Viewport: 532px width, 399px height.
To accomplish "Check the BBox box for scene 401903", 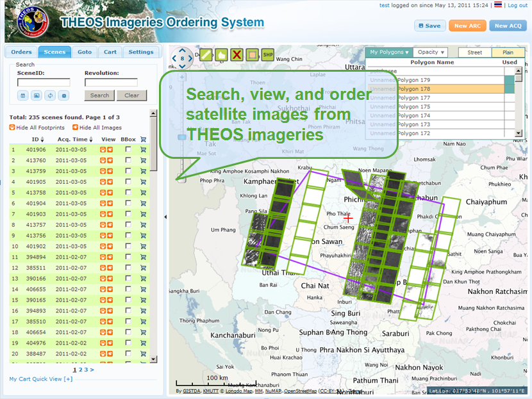I will click(128, 214).
